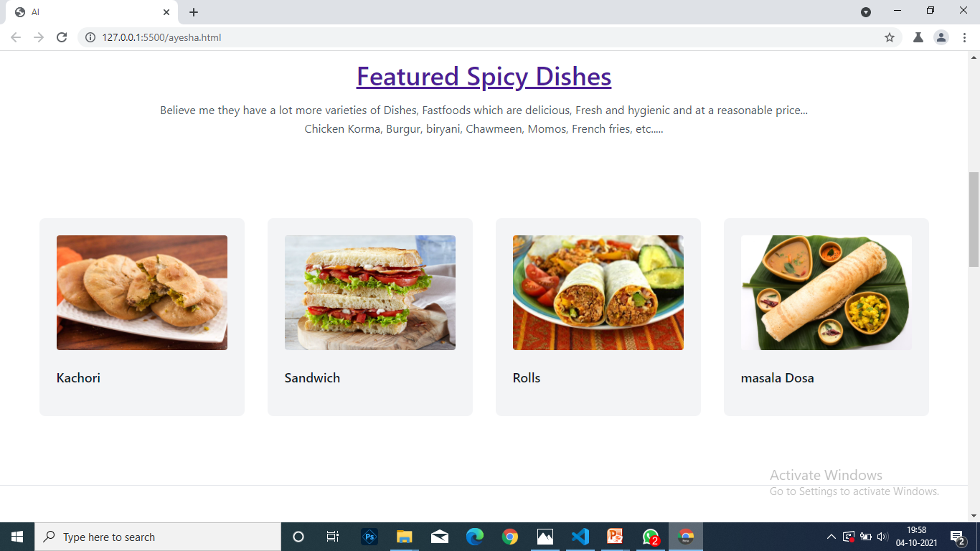Screen dimensions: 980x551
Task: Click the Chrome profile avatar
Action: click(x=941, y=37)
